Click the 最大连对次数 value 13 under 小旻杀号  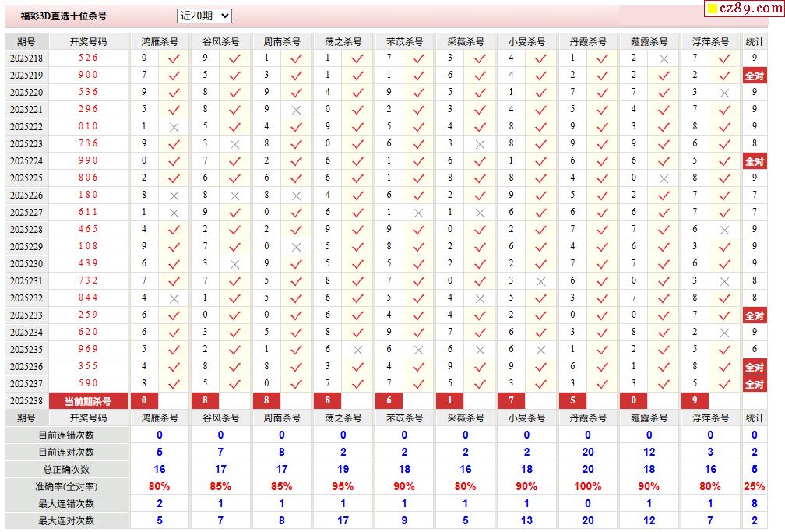point(526,521)
